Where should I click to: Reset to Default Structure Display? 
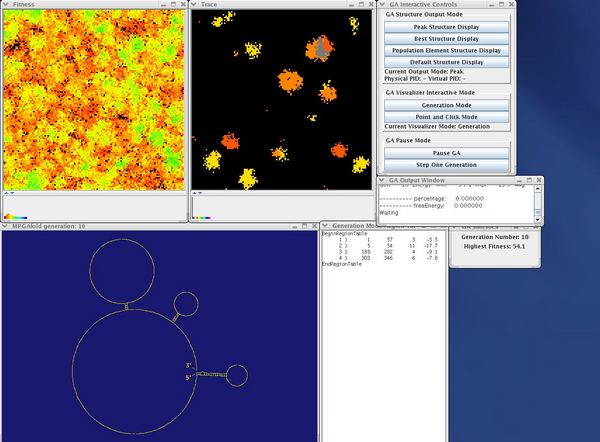447,61
